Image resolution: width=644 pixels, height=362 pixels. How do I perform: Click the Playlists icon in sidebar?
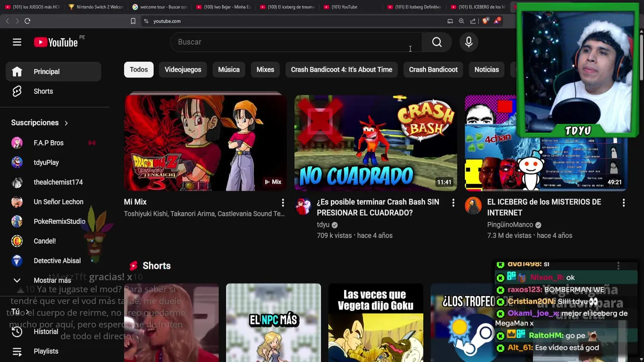[17, 351]
